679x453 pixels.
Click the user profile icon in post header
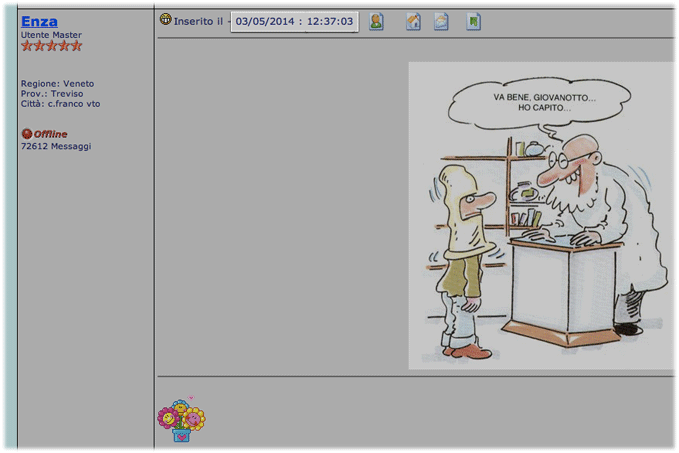(376, 21)
